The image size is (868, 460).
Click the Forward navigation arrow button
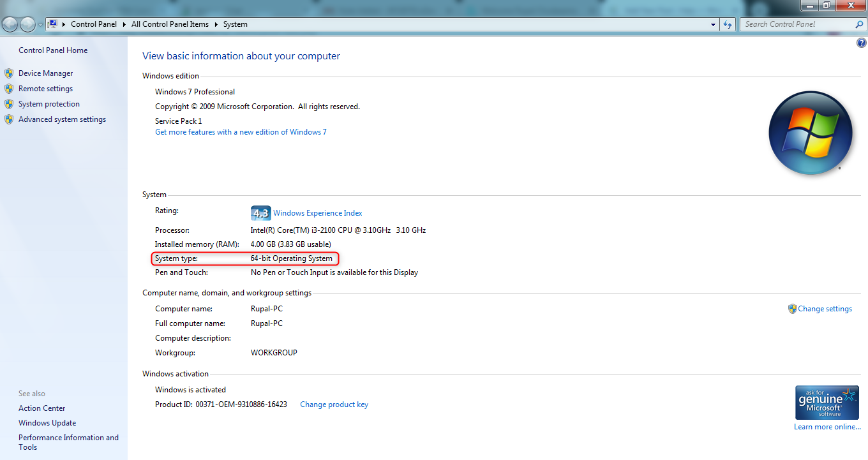[x=28, y=24]
